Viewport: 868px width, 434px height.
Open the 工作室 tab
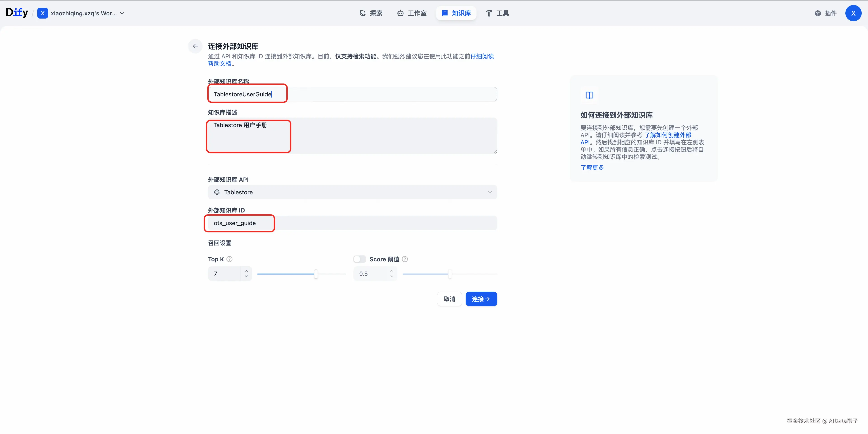412,13
